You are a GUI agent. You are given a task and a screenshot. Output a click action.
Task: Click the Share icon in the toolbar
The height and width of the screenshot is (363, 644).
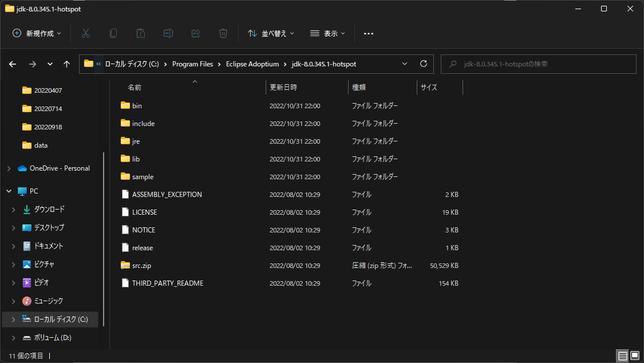pos(195,33)
